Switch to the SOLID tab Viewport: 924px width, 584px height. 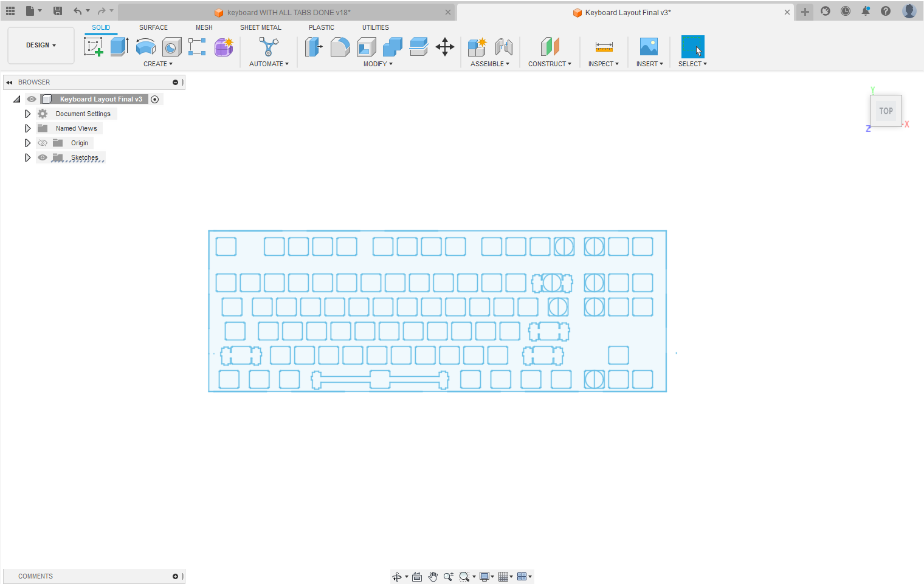(x=101, y=27)
